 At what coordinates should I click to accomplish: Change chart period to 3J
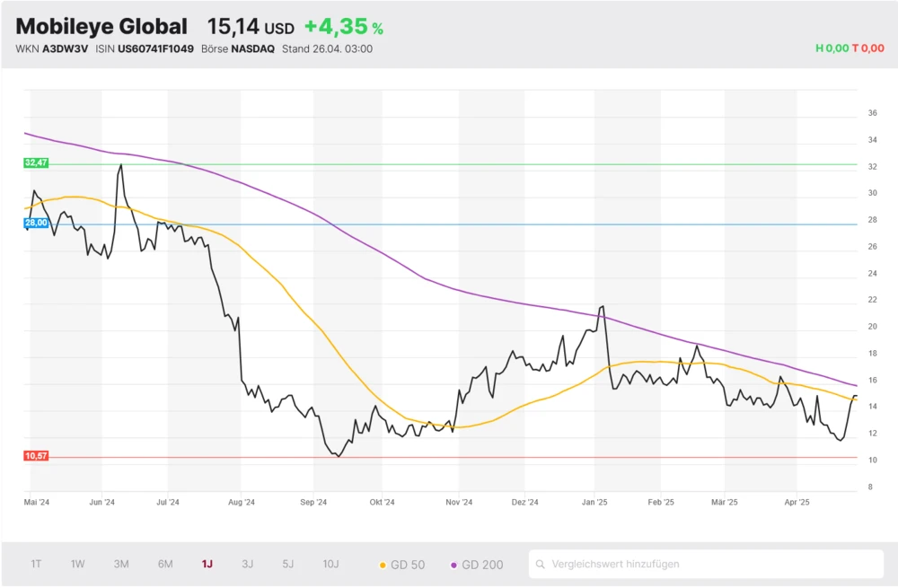[x=248, y=565]
